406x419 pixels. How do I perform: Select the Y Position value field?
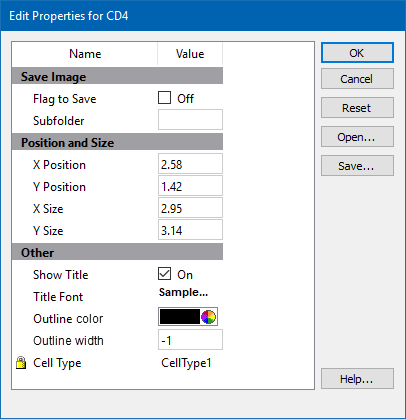tap(190, 186)
